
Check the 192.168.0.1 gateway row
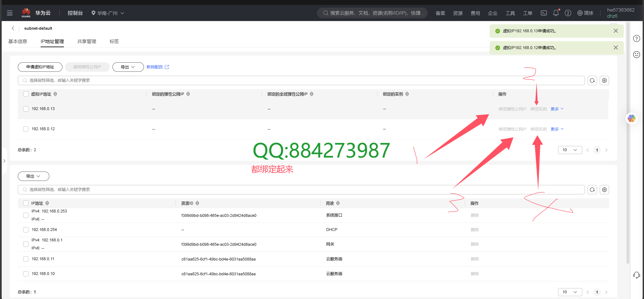pos(26,244)
